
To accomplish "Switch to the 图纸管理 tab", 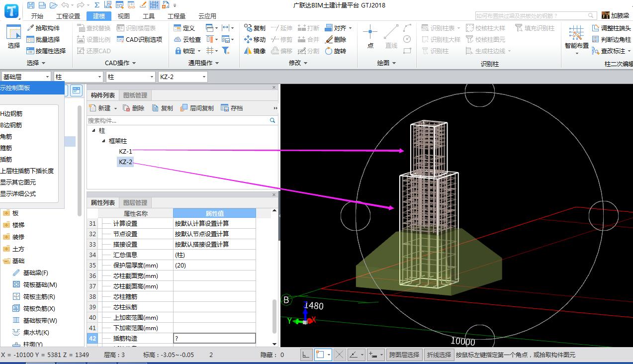I will point(135,95).
